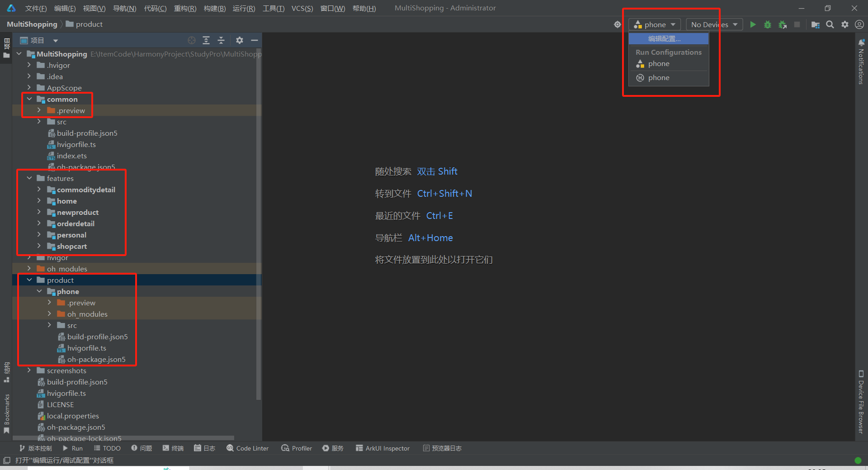Open the 编辑(E) menu
Viewport: 868px width, 470px height.
click(65, 8)
